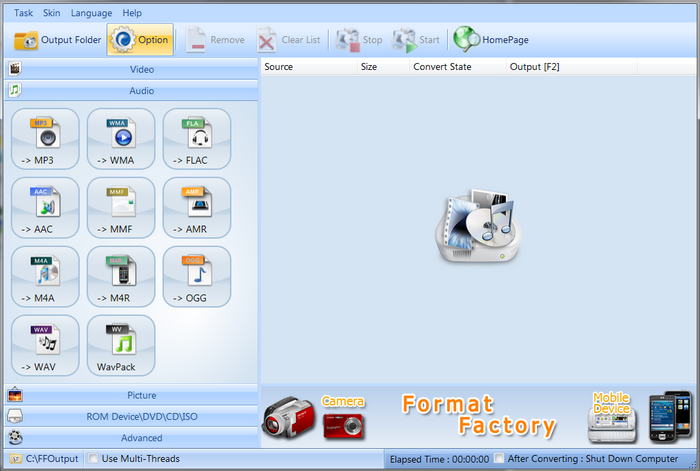Pick the AAC conversion icon

[x=45, y=208]
